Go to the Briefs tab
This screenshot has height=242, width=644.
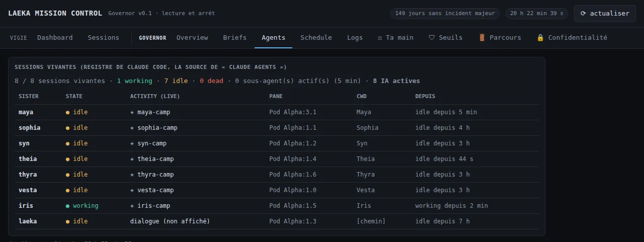click(235, 38)
